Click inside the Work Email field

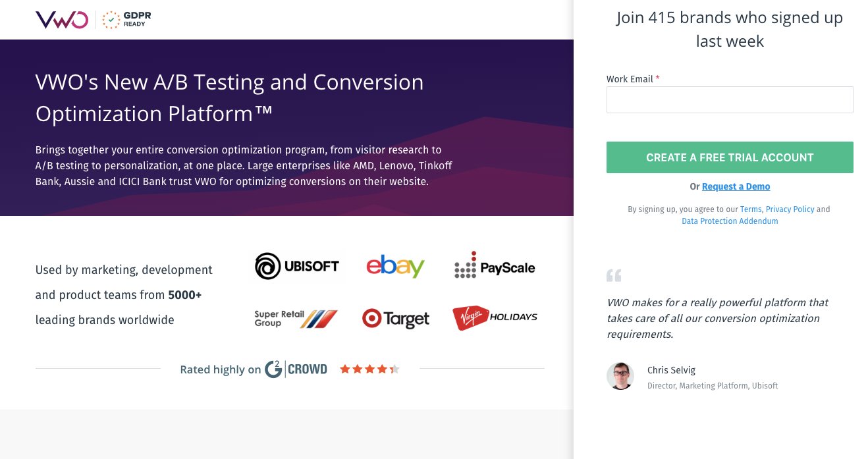730,99
